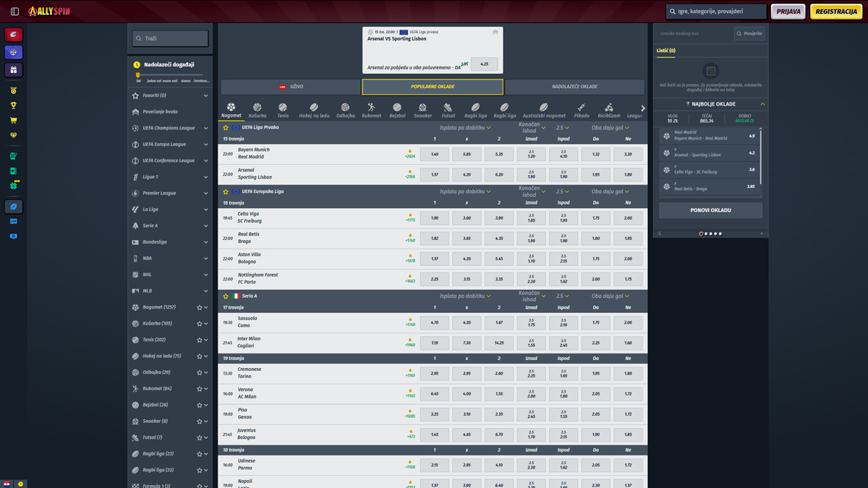Pick odds 1.49 for Bayern Munich win

(435, 154)
